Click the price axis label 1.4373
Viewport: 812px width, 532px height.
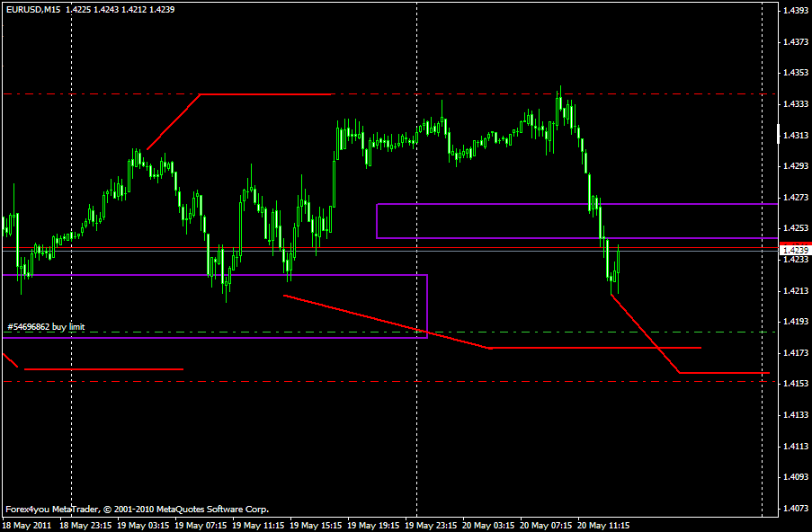tap(796, 42)
